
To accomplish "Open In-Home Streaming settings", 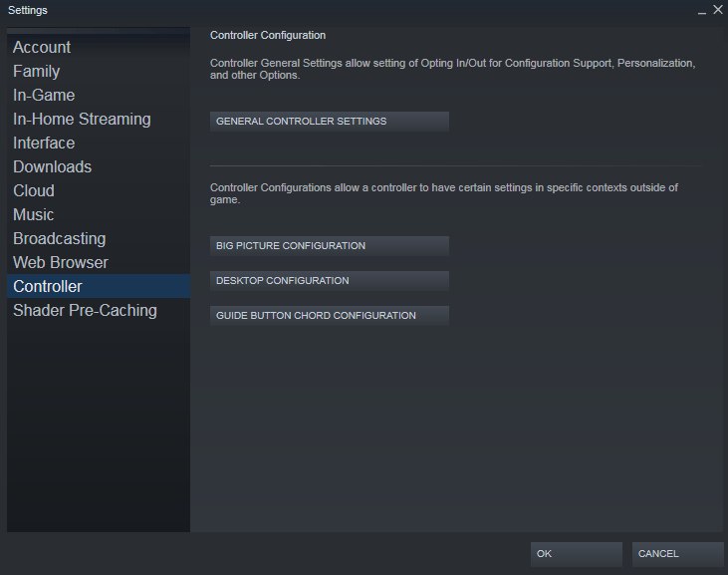I will [82, 119].
